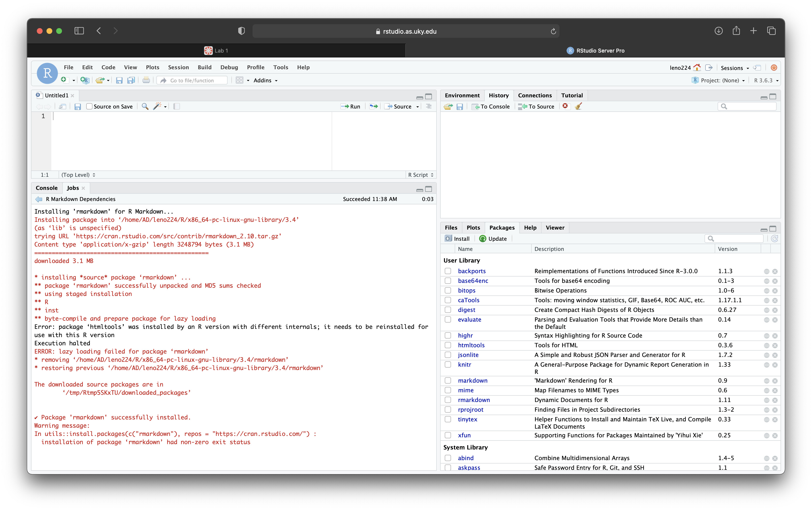
Task: Switch to the Lab 1 browser tab
Action: coord(216,51)
